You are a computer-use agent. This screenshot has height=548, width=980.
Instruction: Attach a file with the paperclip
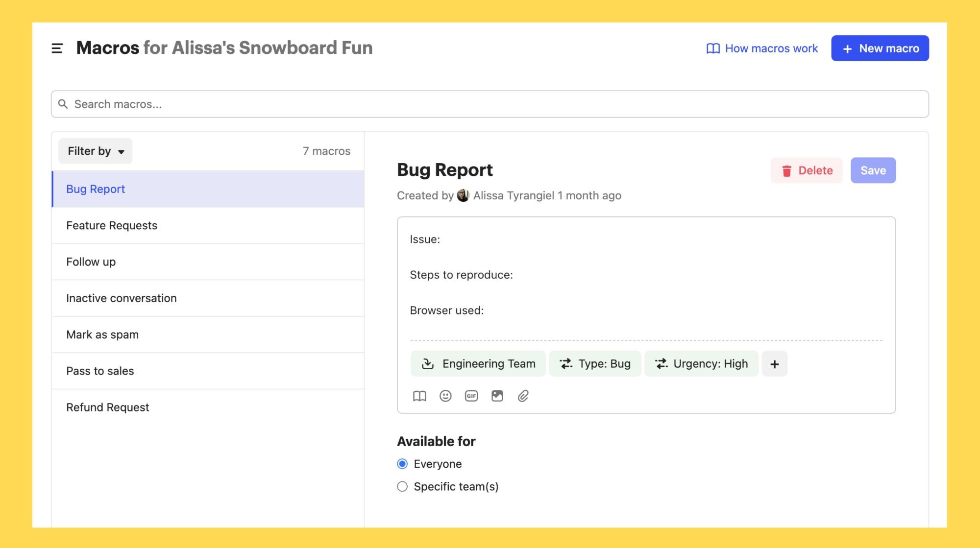pyautogui.click(x=523, y=396)
